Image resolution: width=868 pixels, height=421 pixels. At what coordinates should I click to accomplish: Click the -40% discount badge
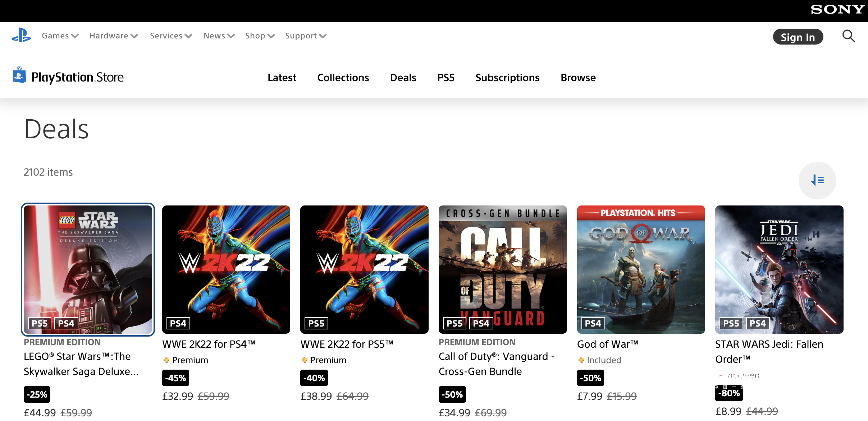pyautogui.click(x=314, y=378)
